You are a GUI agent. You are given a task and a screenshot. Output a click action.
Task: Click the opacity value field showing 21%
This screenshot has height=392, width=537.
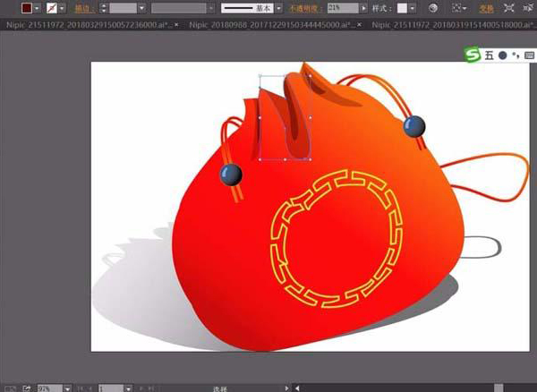[341, 7]
